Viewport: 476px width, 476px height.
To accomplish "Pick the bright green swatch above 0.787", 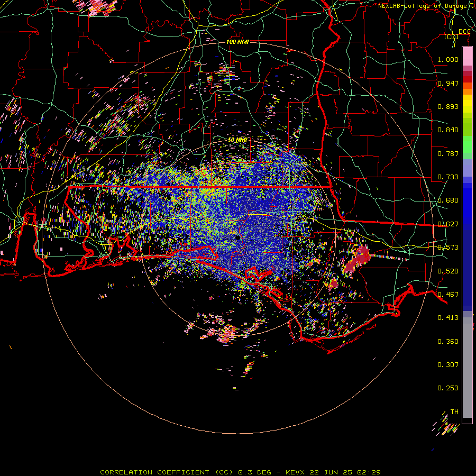I will pyautogui.click(x=467, y=144).
